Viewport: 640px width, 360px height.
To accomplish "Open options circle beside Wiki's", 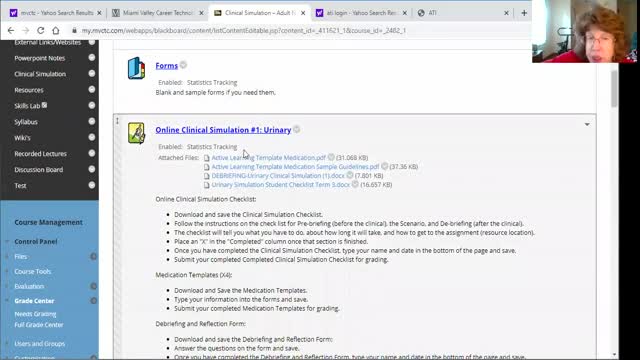I will pos(92,137).
